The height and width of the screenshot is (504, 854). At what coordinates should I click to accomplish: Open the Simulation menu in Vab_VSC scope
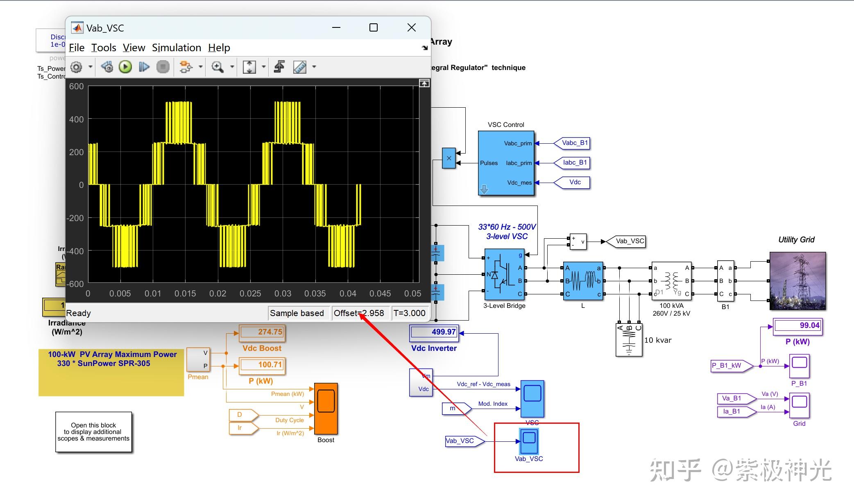coord(176,47)
